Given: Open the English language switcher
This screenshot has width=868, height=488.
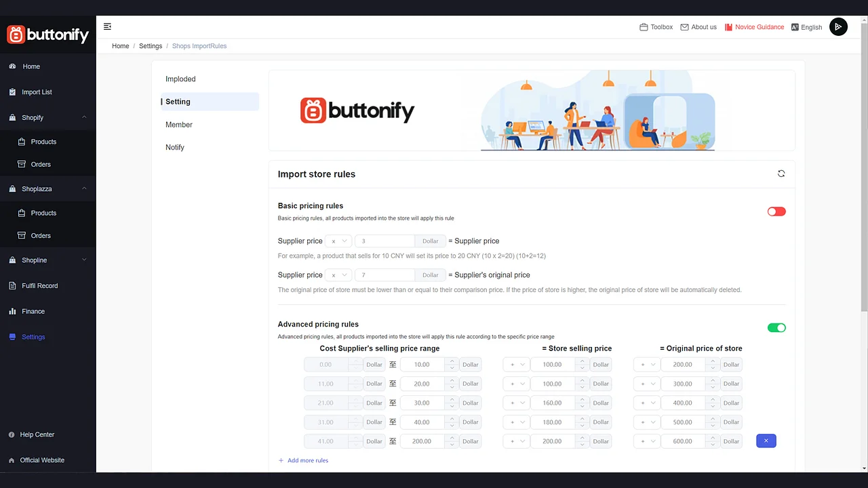Looking at the screenshot, I should coord(806,27).
